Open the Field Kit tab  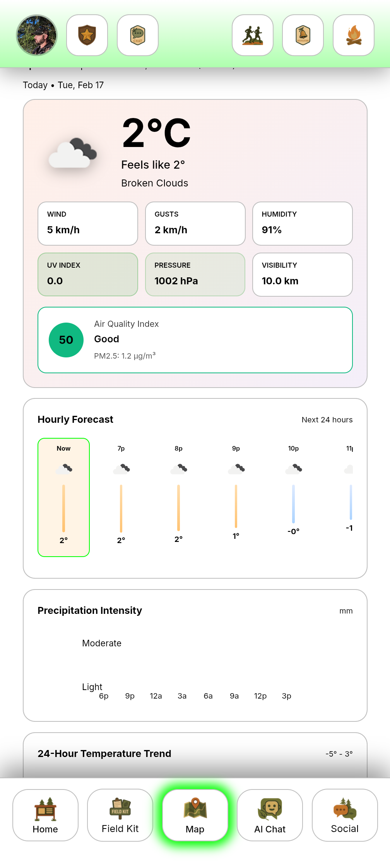(120, 815)
